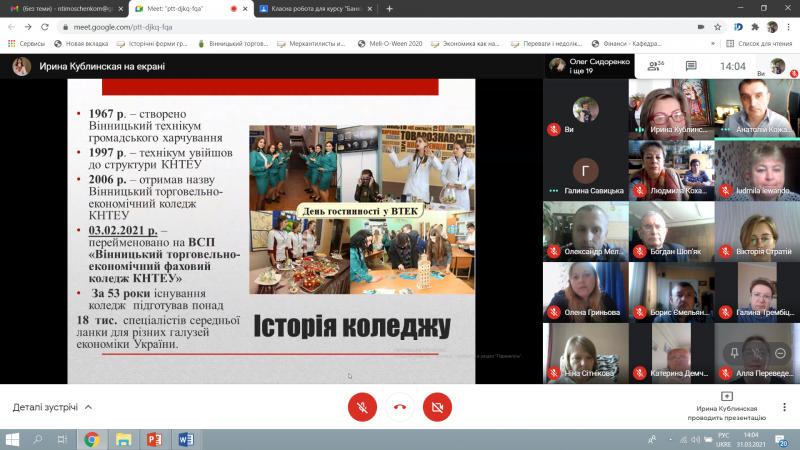Open Історичні форми гр... bookmark
Image resolution: width=800 pixels, height=450 pixels.
(x=152, y=44)
